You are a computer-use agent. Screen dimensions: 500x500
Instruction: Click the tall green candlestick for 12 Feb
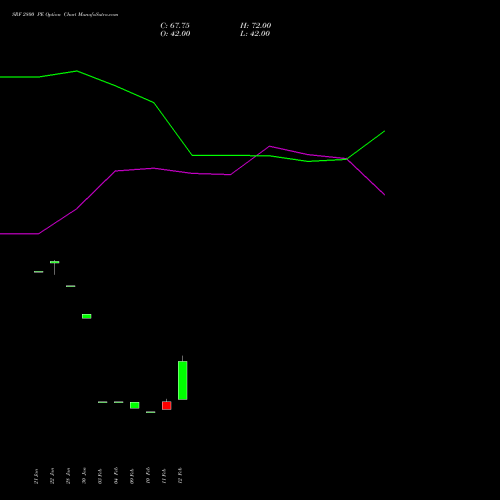coord(183,380)
